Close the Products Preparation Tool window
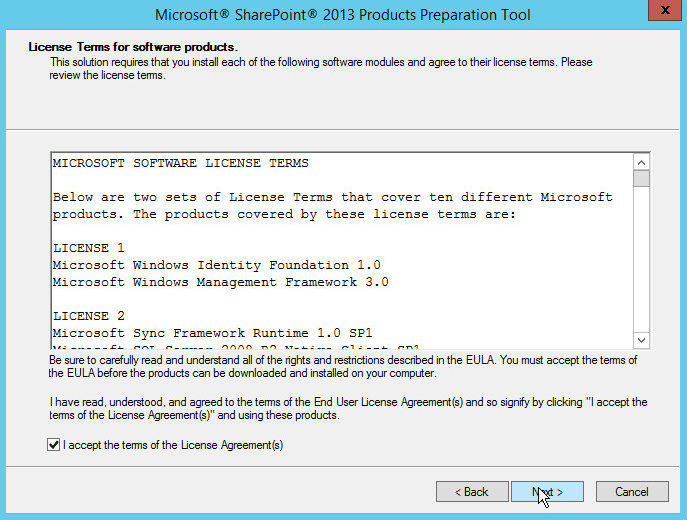 pos(661,12)
